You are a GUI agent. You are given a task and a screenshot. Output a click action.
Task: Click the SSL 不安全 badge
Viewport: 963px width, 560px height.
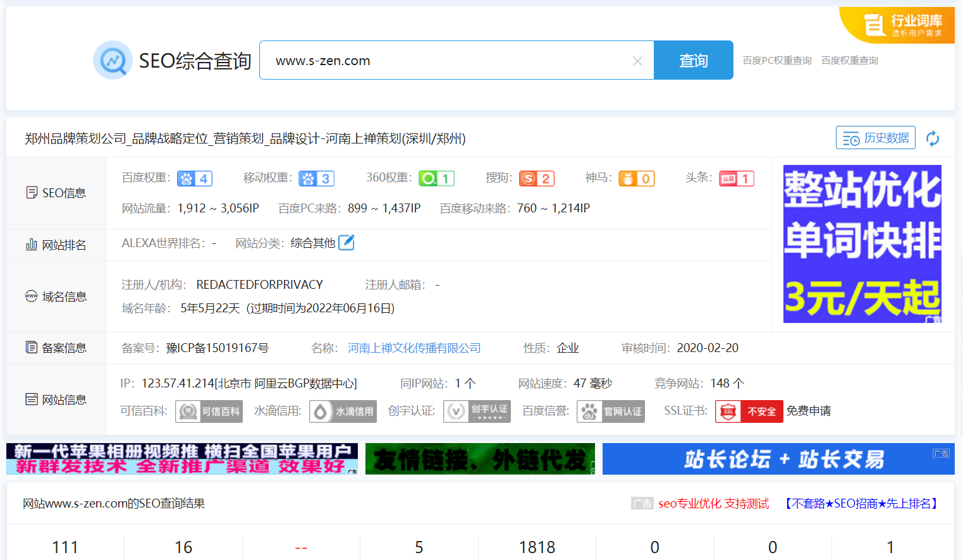(x=749, y=411)
